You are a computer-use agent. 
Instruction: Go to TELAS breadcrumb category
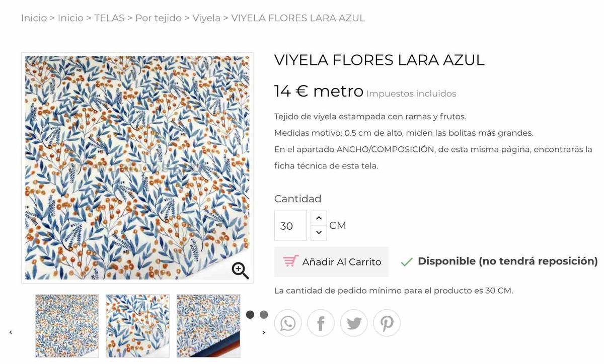[x=109, y=18]
